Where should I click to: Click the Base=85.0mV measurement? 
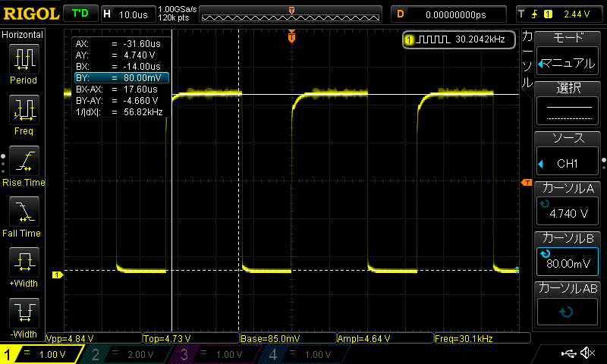click(x=288, y=339)
